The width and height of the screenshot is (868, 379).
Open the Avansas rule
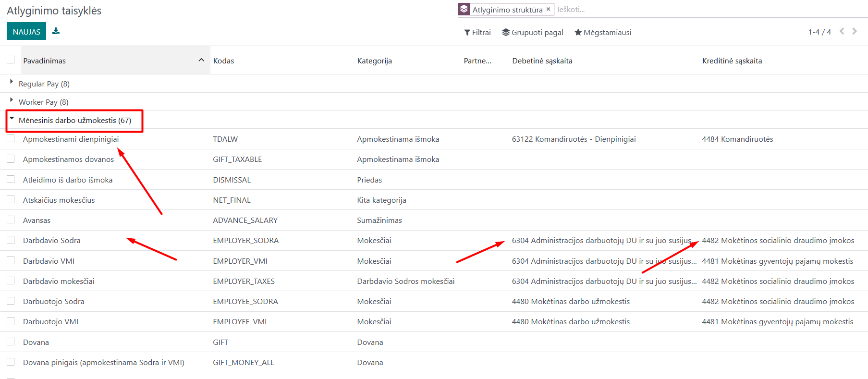click(x=37, y=220)
